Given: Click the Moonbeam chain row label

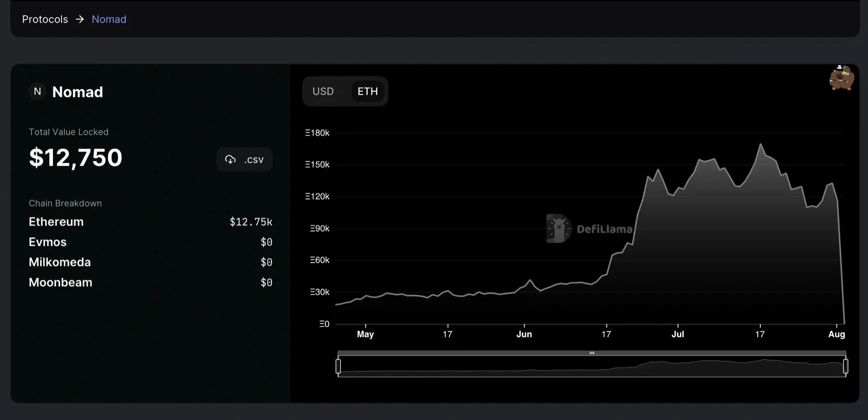Looking at the screenshot, I should coord(61,282).
